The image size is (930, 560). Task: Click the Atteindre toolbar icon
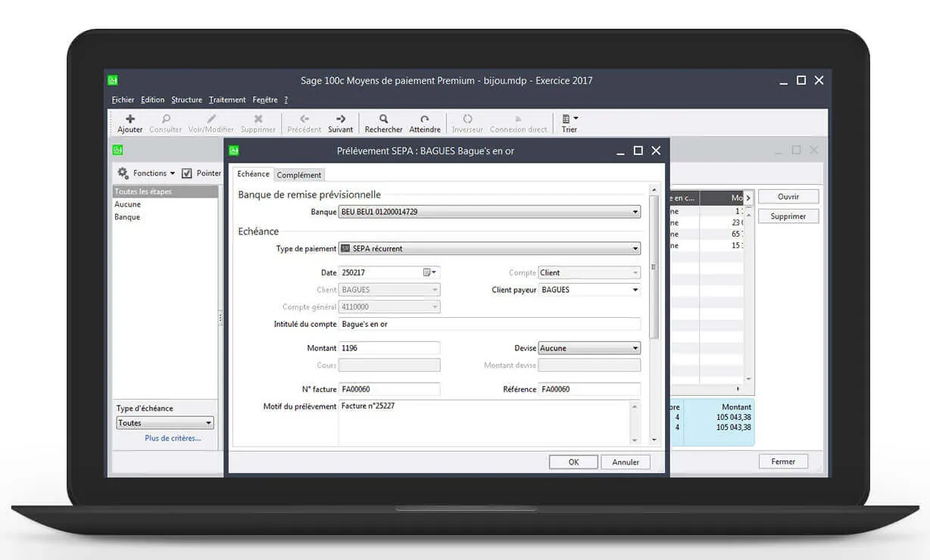[425, 119]
